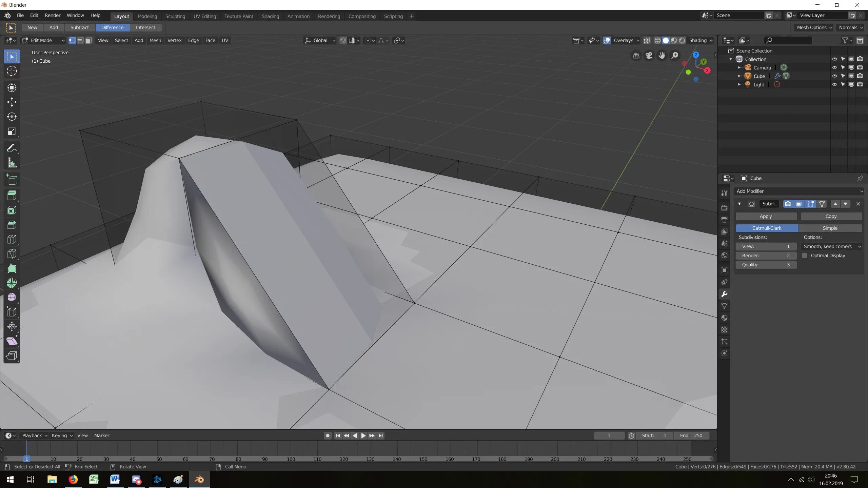
Task: Apply the Subdivision modifier
Action: (766, 216)
